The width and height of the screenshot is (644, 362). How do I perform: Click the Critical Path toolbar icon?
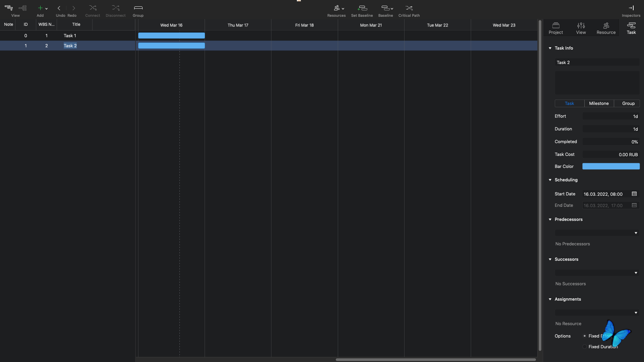(x=409, y=8)
